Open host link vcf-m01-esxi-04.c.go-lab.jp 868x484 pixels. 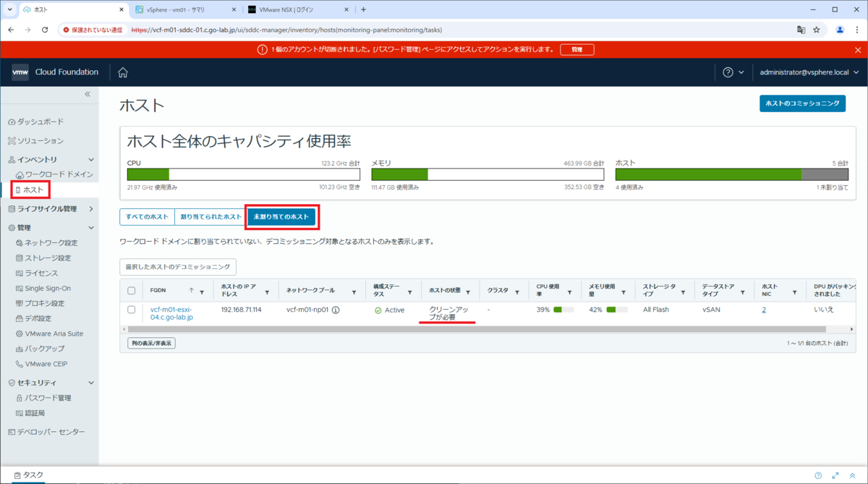pos(171,314)
